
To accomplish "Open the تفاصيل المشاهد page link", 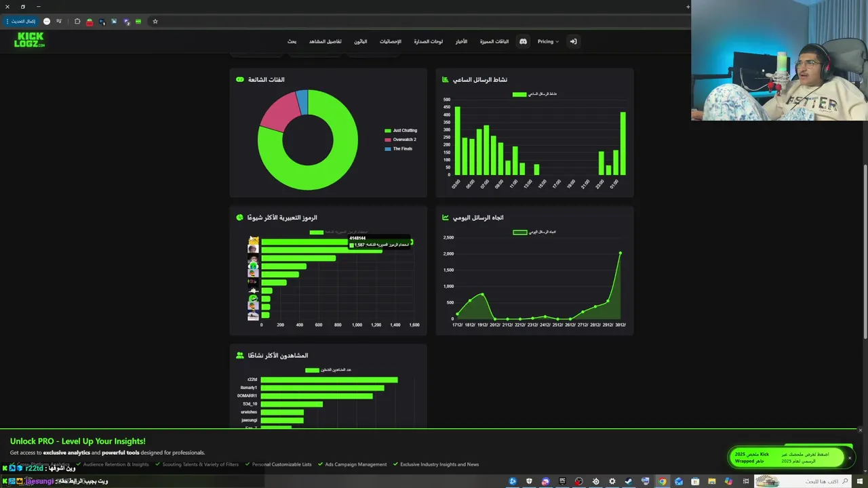I will [x=325, y=41].
